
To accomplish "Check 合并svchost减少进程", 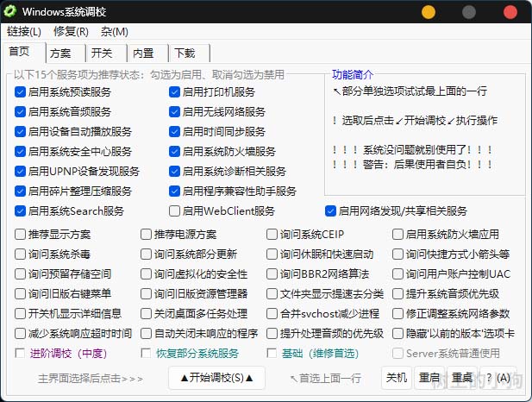I will coord(272,313).
